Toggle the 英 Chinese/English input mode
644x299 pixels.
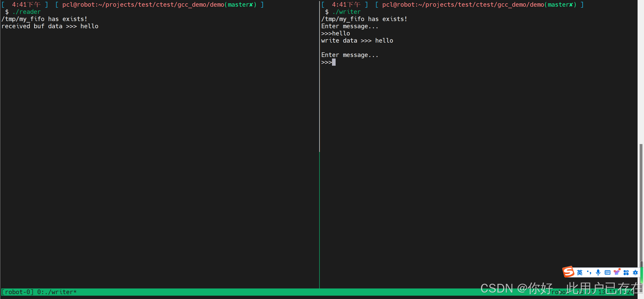pyautogui.click(x=580, y=273)
